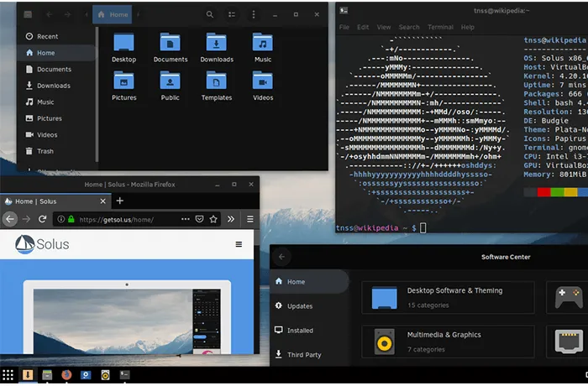Open the Terminal menu in terminal menubar

(440, 27)
